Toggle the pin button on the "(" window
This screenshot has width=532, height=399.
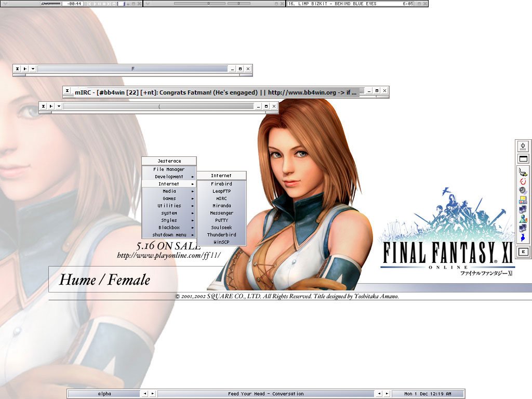51,106
